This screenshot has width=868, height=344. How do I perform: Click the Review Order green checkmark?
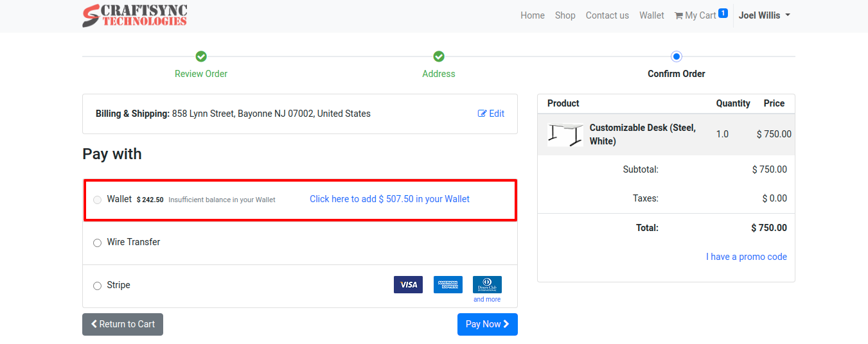[201, 56]
